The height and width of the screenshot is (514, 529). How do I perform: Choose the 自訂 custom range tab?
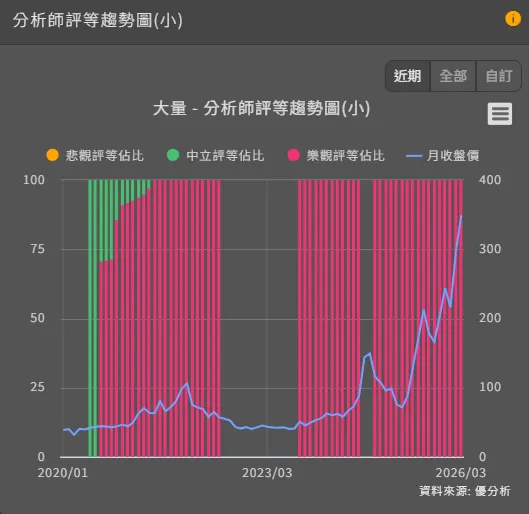499,76
